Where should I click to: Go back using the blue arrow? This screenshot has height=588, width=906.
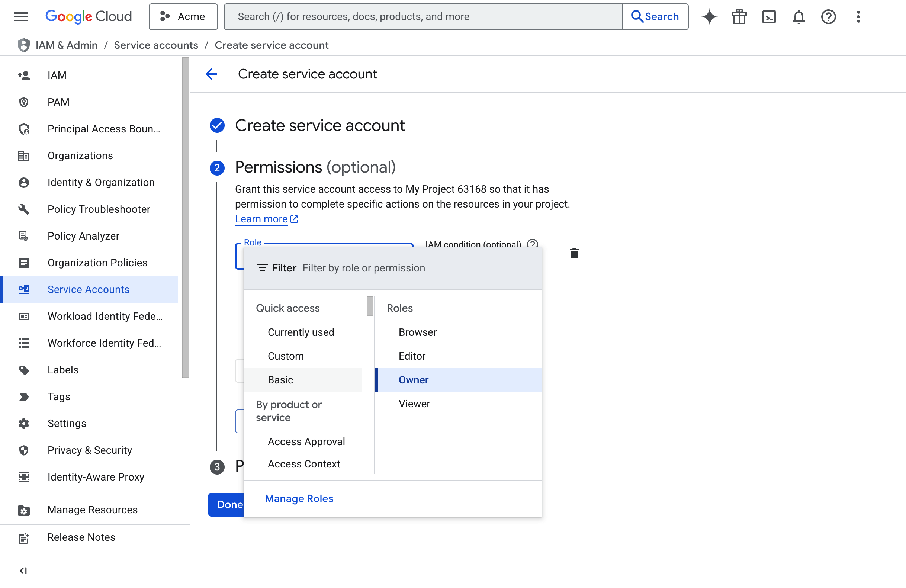click(211, 74)
